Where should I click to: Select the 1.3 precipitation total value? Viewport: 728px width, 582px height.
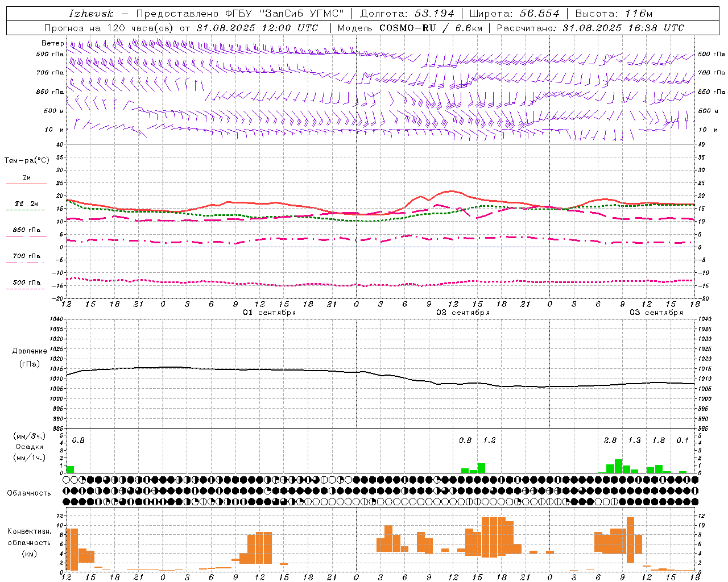click(635, 440)
